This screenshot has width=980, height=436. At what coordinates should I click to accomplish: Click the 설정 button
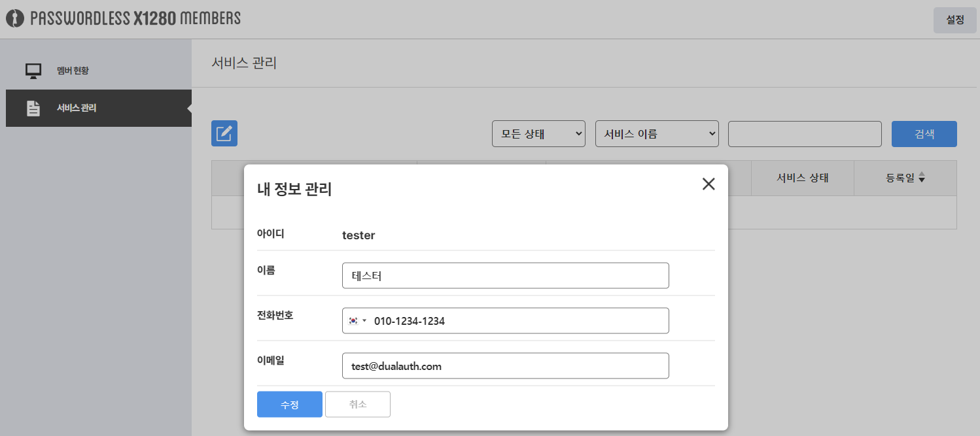pos(955,20)
